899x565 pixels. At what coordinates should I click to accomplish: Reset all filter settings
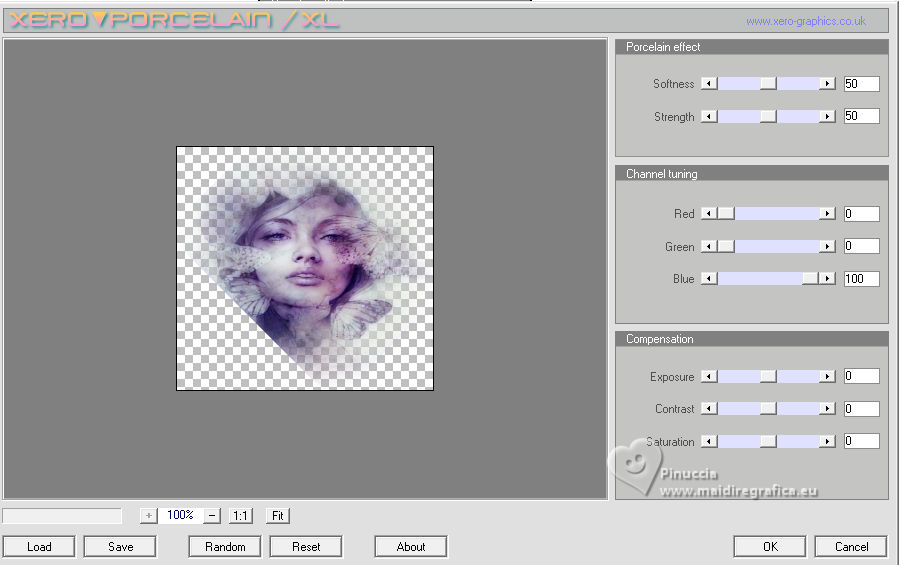[x=306, y=547]
